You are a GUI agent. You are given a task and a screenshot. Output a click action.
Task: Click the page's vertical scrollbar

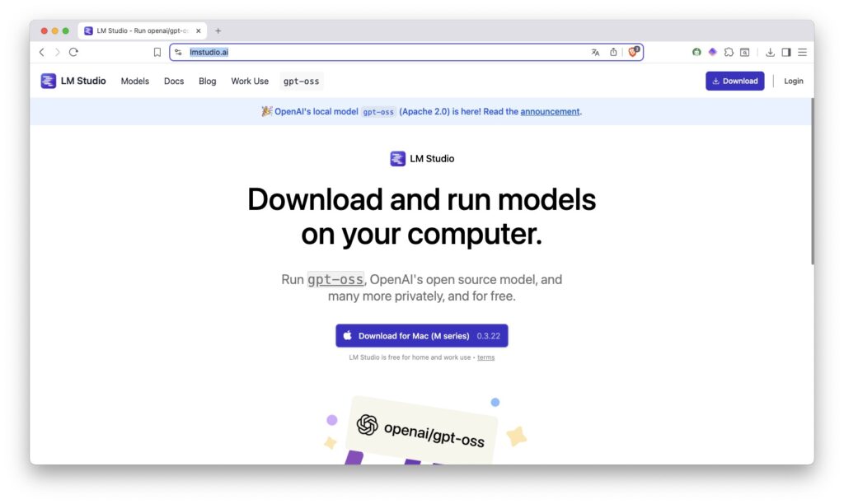pyautogui.click(x=812, y=180)
